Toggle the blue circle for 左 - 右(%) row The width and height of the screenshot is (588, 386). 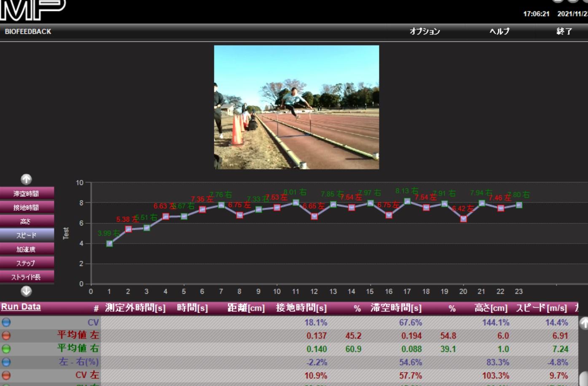tap(6, 362)
